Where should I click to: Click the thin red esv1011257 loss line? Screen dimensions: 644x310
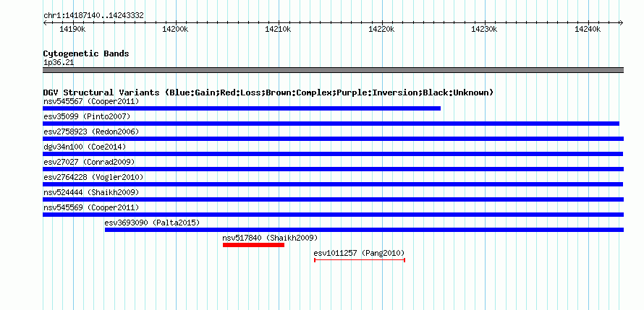click(360, 260)
